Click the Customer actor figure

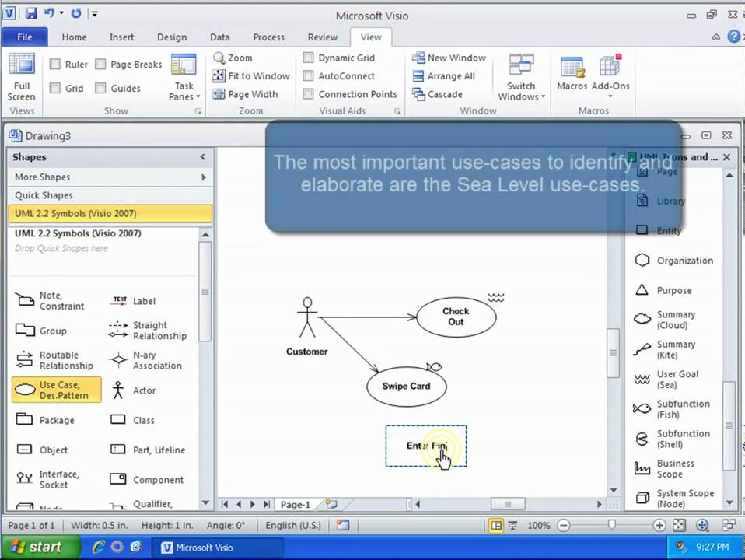[307, 317]
